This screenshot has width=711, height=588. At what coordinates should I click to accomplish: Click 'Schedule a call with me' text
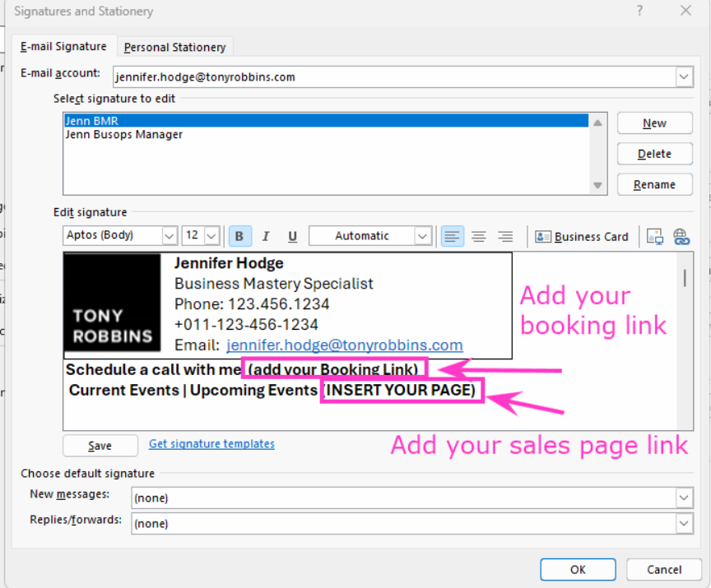click(153, 369)
